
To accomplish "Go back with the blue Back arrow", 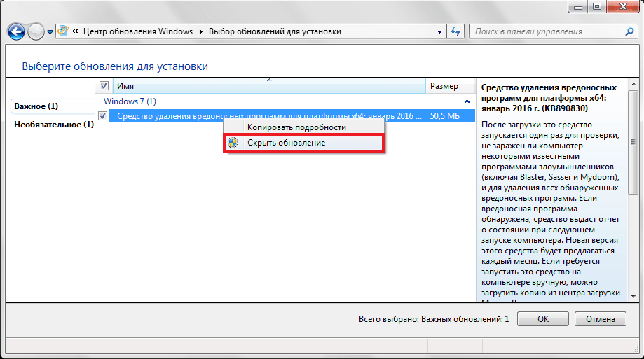I will (x=16, y=31).
